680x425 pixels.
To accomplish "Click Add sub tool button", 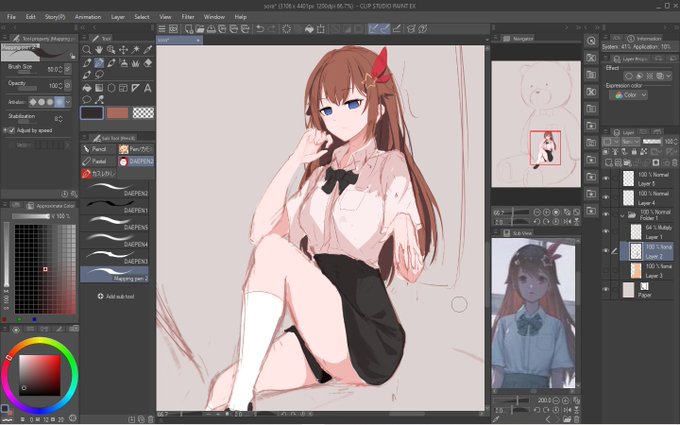I will pos(116,296).
